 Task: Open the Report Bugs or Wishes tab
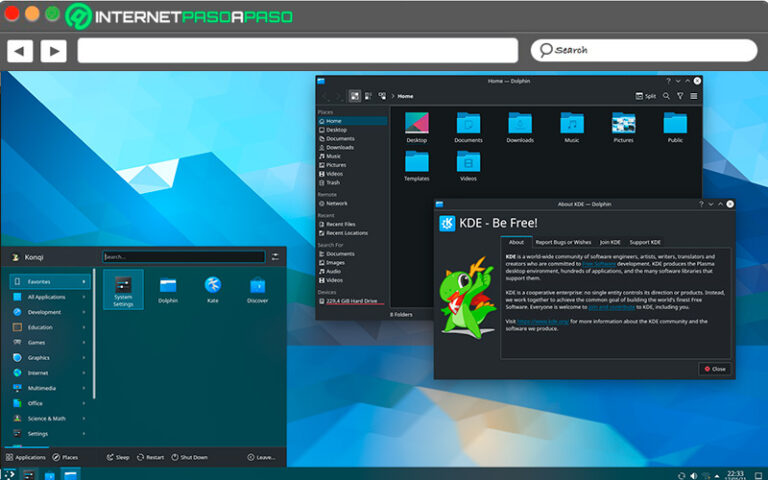(563, 242)
